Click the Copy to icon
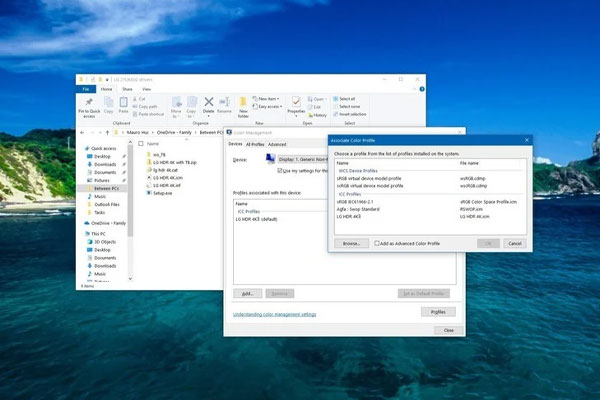 click(191, 102)
